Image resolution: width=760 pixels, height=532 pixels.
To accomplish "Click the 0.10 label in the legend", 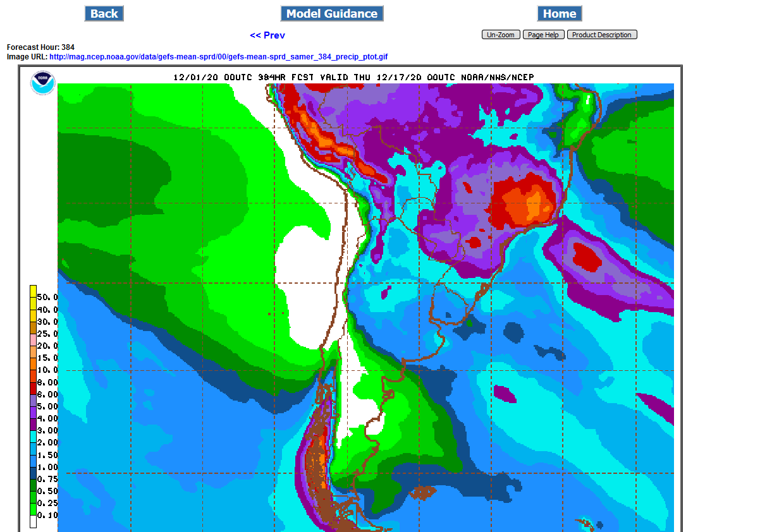I will pos(47,516).
